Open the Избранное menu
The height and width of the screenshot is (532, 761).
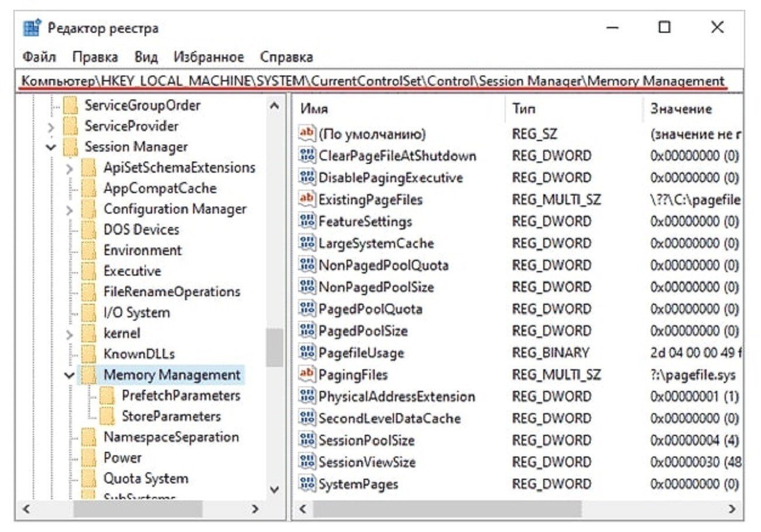point(208,57)
